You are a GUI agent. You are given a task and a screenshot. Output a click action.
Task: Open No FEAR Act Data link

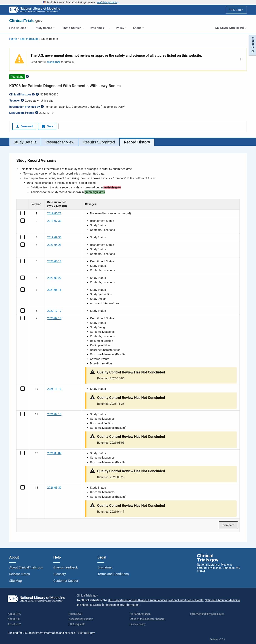click(140, 614)
